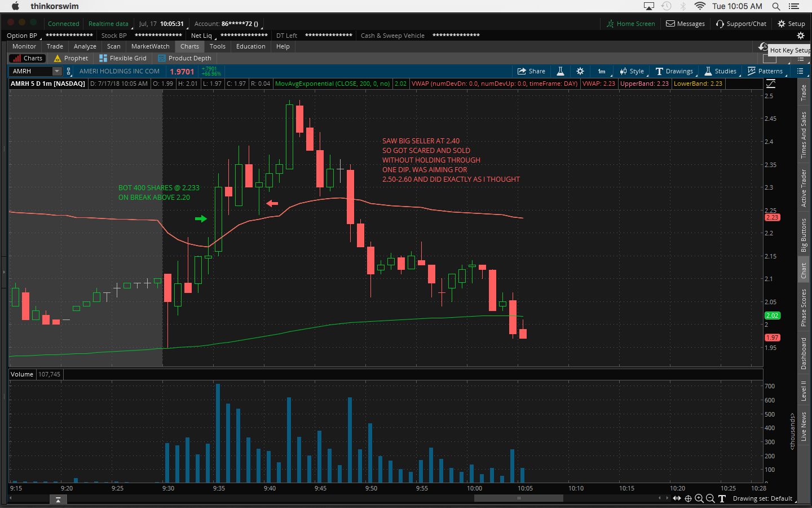The width and height of the screenshot is (812, 508).
Task: Open the chart toolbar list menu icon
Action: [x=800, y=71]
